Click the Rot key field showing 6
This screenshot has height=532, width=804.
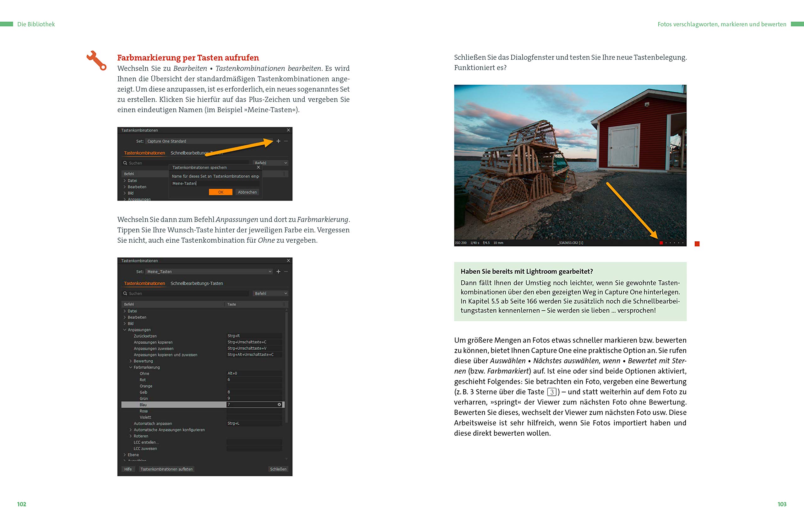pos(254,380)
